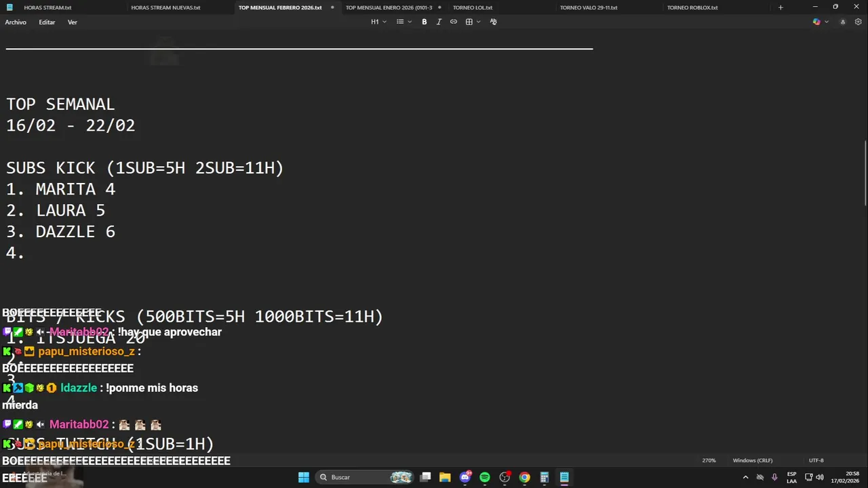
Task: Show hidden system tray icons
Action: point(745,477)
